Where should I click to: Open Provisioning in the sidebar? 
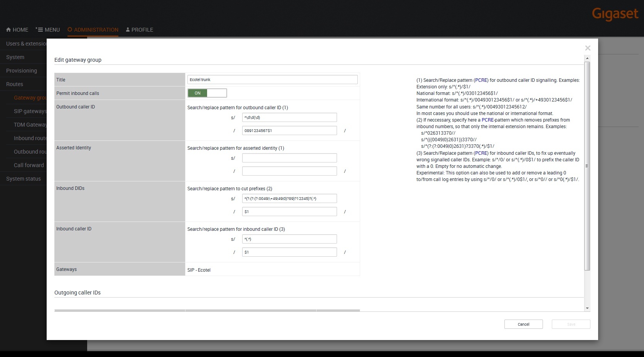(22, 71)
